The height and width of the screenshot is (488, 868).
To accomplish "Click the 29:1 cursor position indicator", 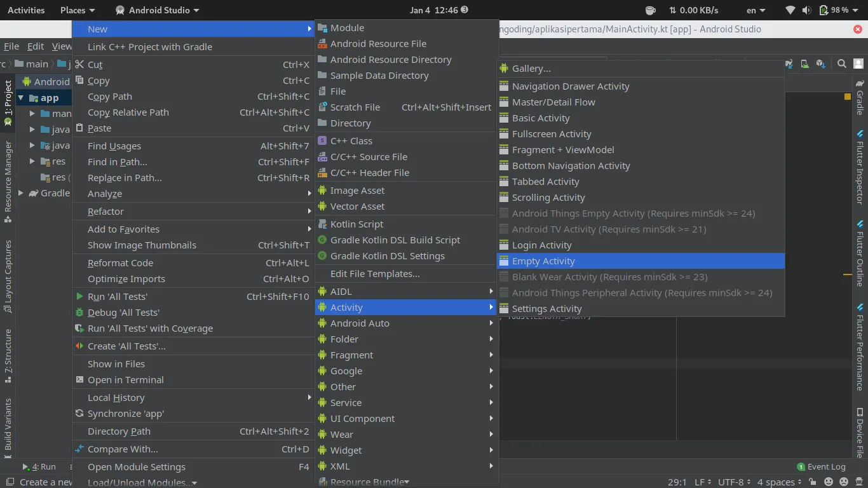I will [677, 482].
